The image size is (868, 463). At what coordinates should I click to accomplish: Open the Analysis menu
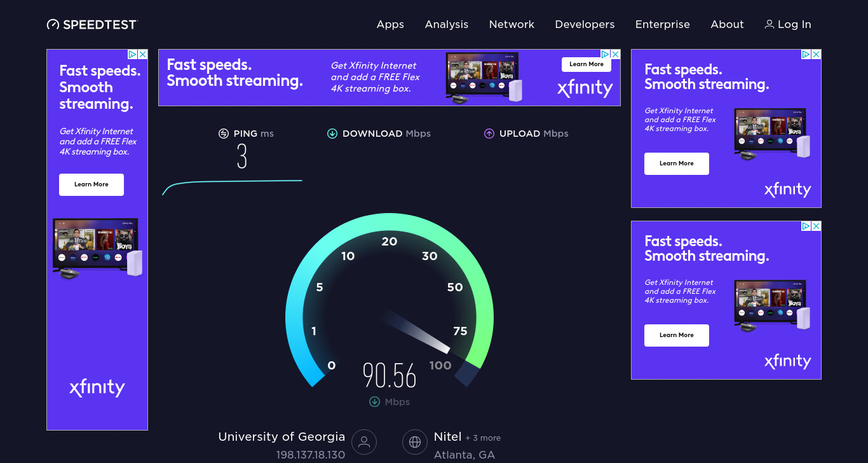point(447,24)
